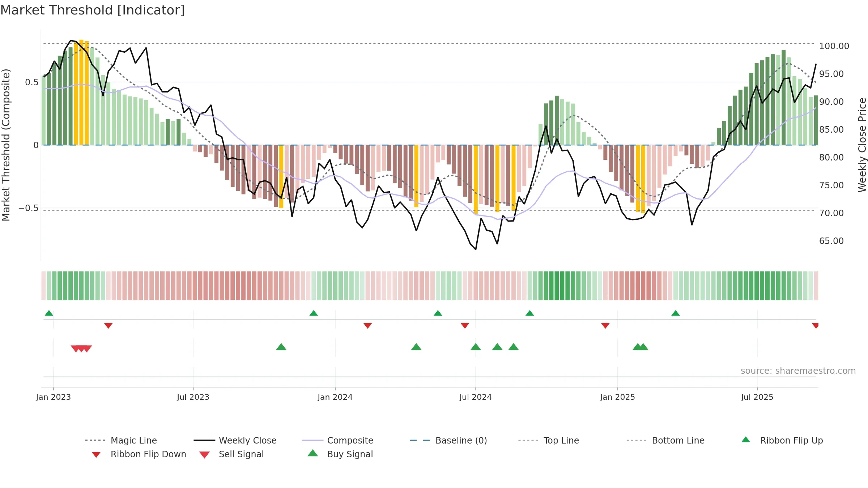Click the Buy Signal triangles near February 2025

[x=641, y=347]
